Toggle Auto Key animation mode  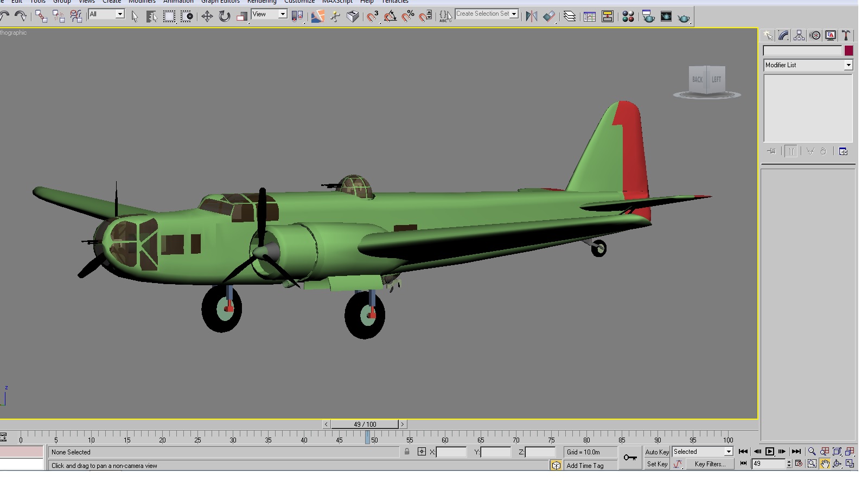[x=657, y=452]
